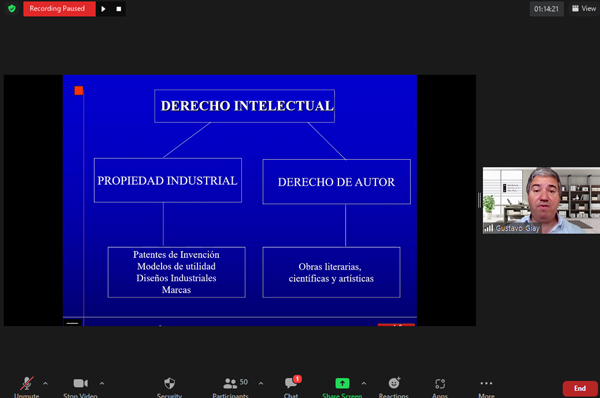Open the Apps icon
This screenshot has height=398, width=600.
[x=440, y=383]
